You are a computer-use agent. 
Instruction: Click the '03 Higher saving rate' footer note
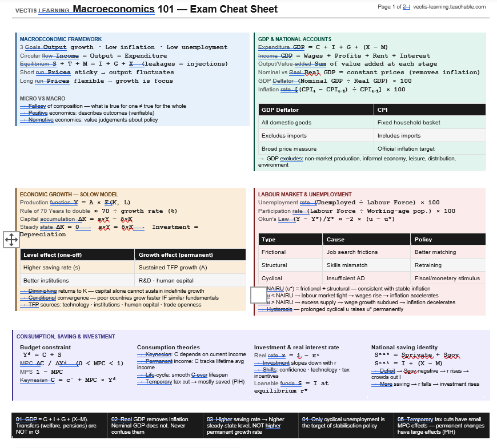246,426
